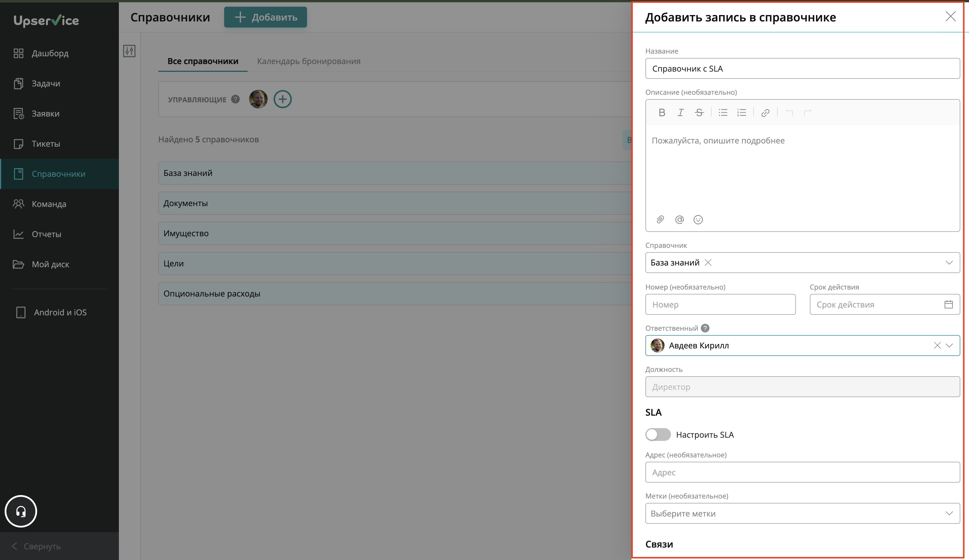
Task: Apply Strikethrough formatting in description toolbar
Action: click(699, 113)
